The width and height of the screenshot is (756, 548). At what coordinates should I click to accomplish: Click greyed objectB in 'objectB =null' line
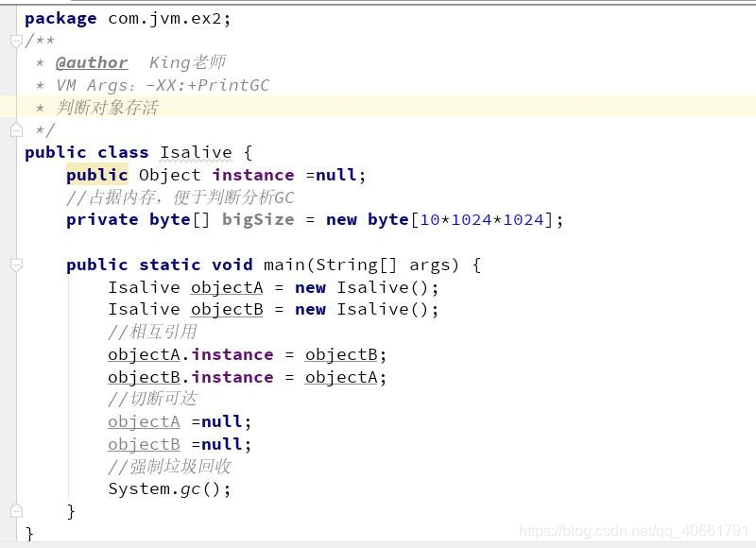(x=144, y=444)
